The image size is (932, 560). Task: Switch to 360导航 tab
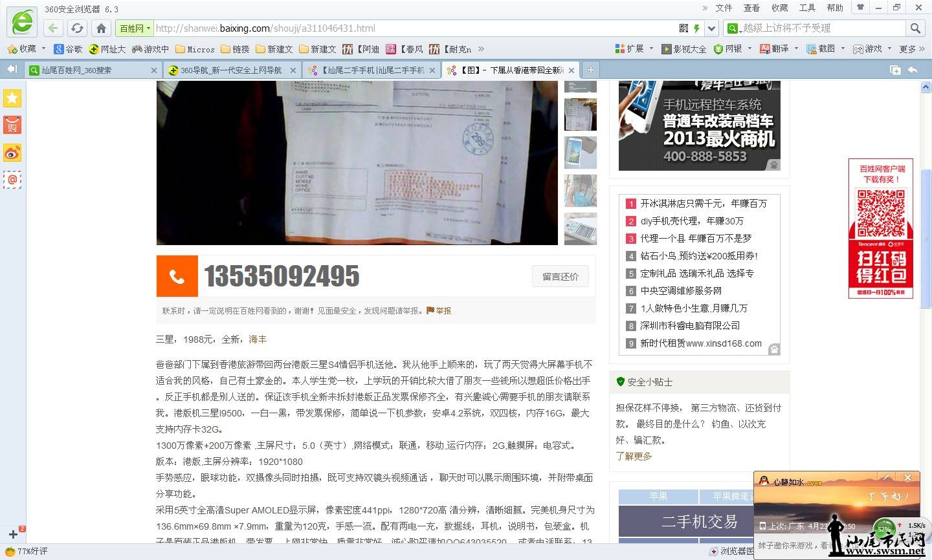[x=232, y=70]
